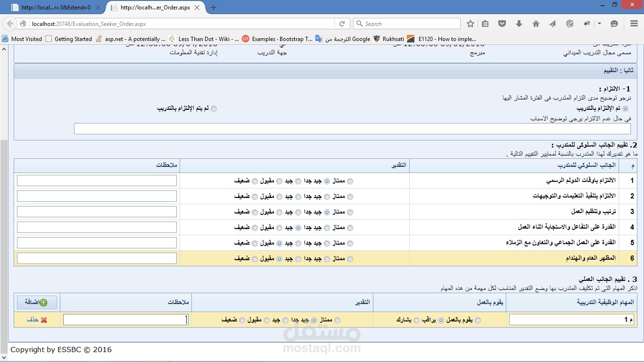Click the Copyright by ESSBC © 2016 text
644x362 pixels.
pos(61,350)
